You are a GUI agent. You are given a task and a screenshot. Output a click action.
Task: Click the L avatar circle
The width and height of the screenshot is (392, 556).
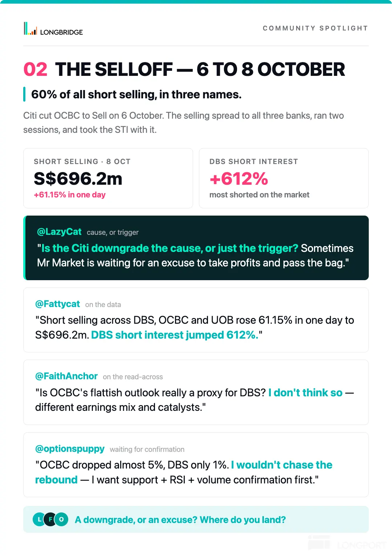tap(40, 519)
